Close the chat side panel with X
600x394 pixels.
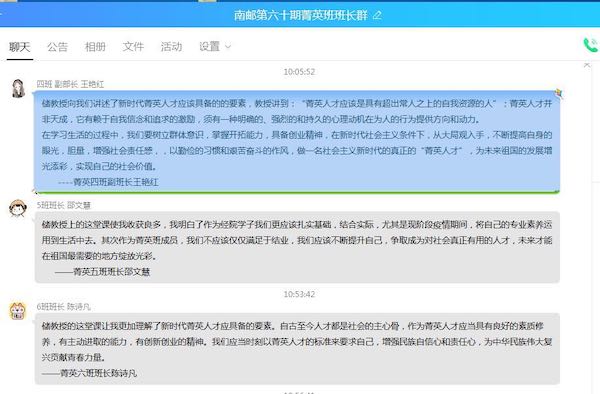click(x=587, y=65)
